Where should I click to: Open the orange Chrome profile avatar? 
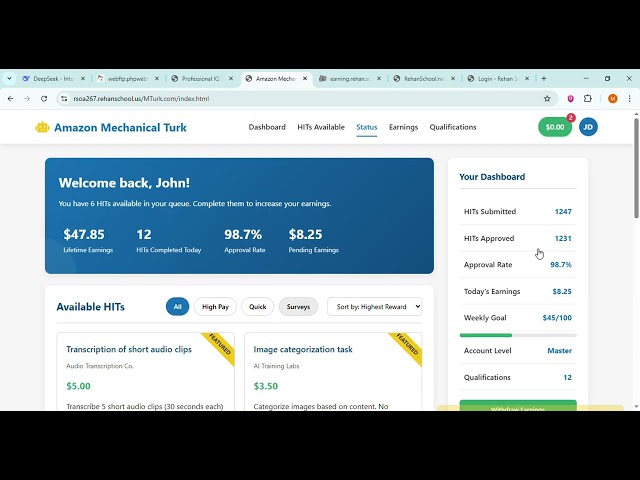612,98
